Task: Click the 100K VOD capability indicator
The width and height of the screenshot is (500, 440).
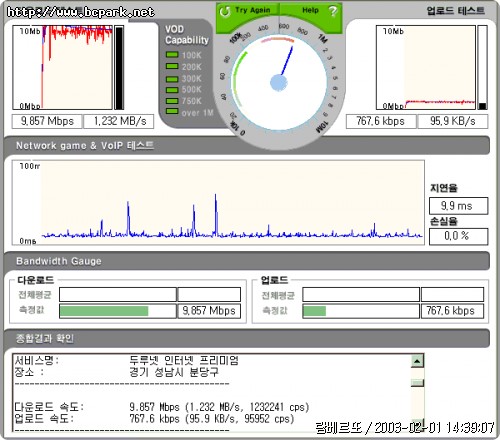Action: click(x=172, y=55)
